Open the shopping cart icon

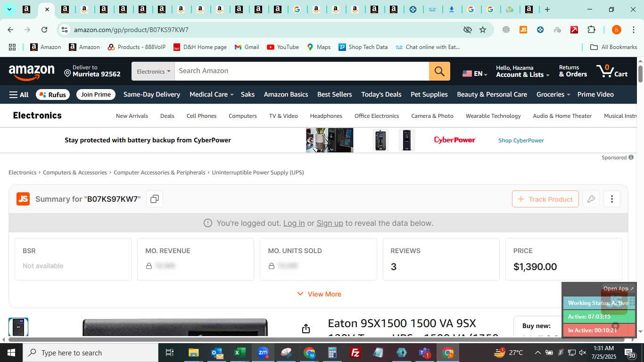611,71
